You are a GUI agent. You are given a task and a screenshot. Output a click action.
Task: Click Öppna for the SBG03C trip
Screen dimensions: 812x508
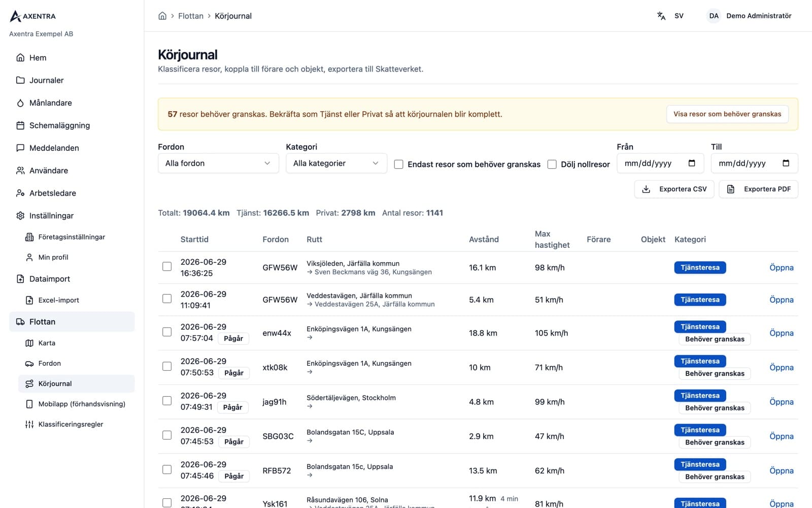click(x=782, y=436)
